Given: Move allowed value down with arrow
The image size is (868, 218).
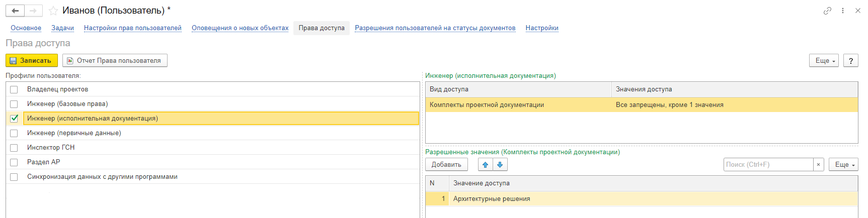Looking at the screenshot, I should click(500, 165).
